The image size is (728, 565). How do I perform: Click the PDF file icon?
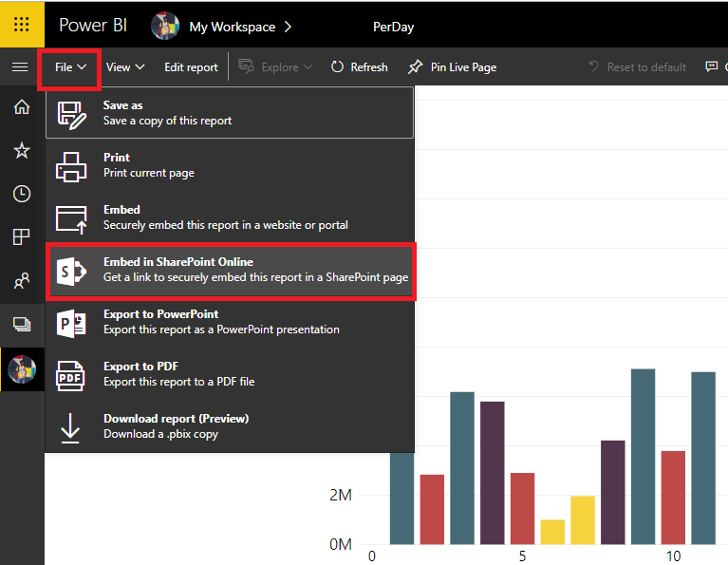70,376
